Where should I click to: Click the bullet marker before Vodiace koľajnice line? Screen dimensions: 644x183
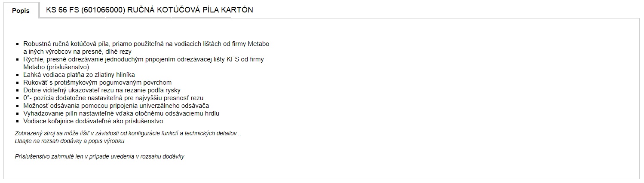click(x=18, y=121)
